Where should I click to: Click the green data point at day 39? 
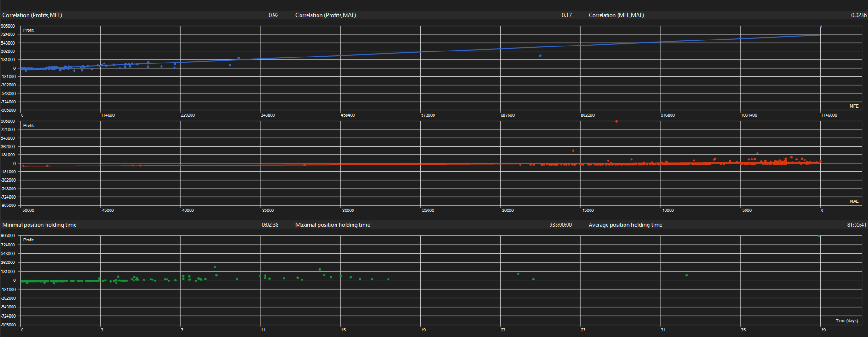(x=819, y=236)
